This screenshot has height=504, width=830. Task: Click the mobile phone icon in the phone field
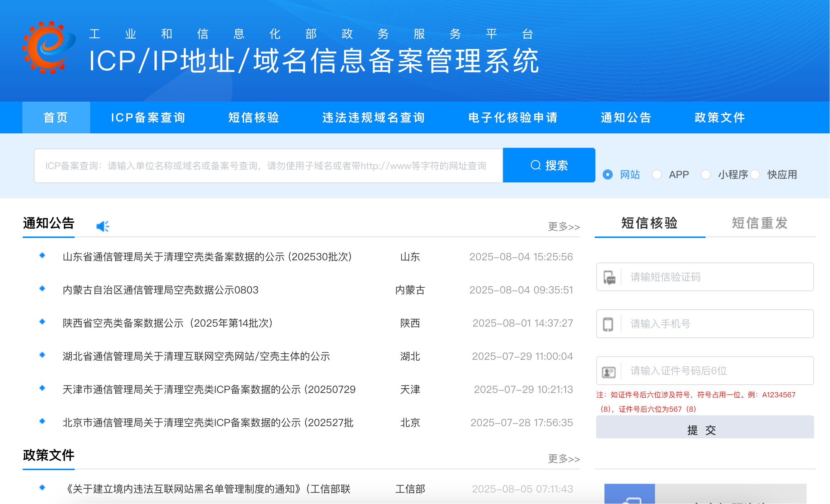coord(608,324)
